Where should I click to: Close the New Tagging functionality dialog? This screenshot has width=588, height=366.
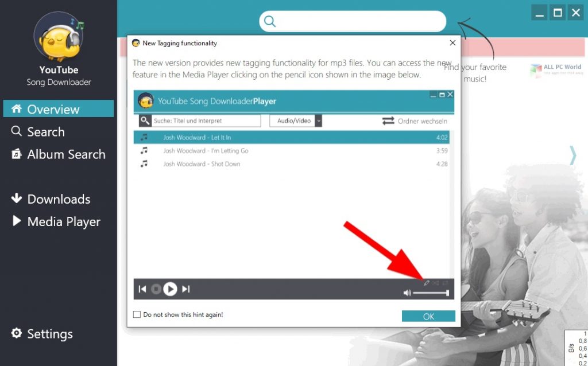452,43
